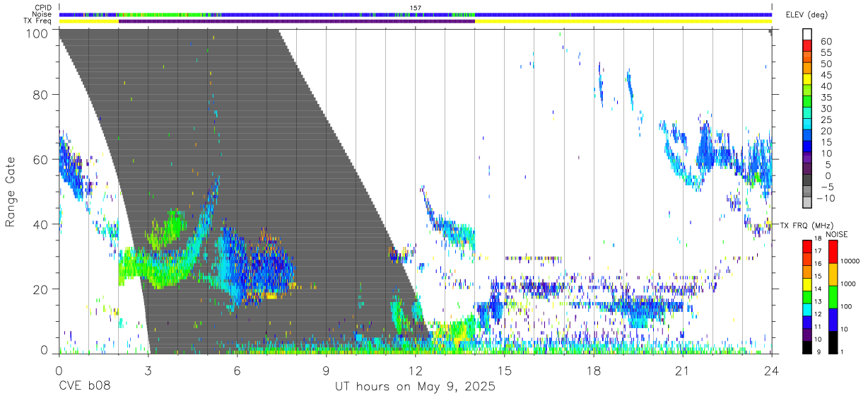868x401 pixels.
Task: Click elevation legend value −5
Action: (x=828, y=187)
